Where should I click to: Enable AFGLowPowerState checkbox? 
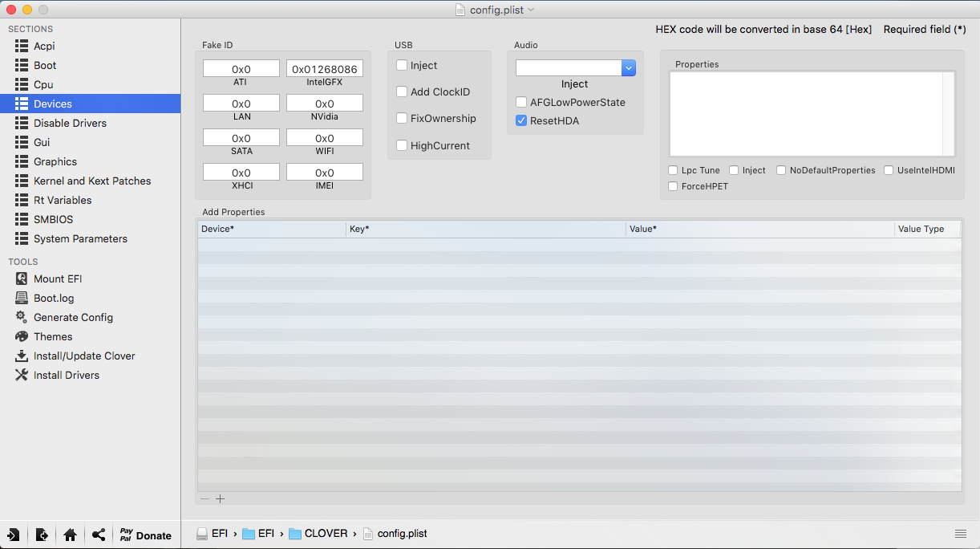[x=521, y=102]
